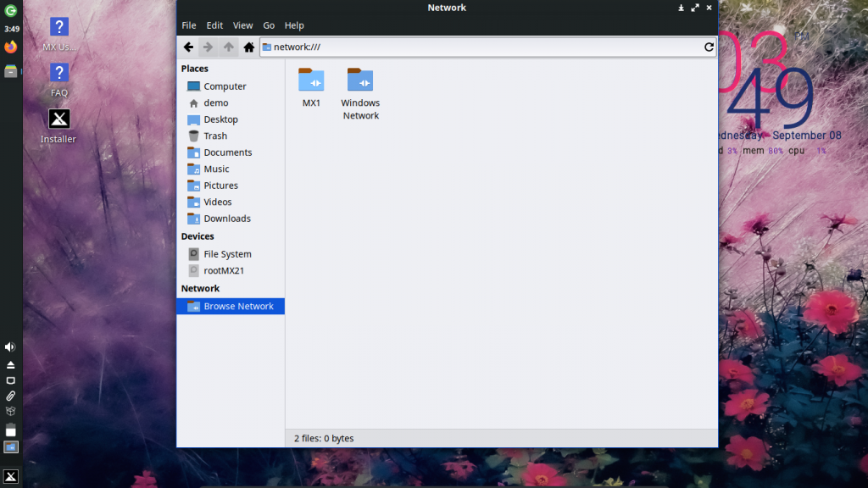Select Computer in Places sidebar
868x488 pixels.
coord(225,86)
